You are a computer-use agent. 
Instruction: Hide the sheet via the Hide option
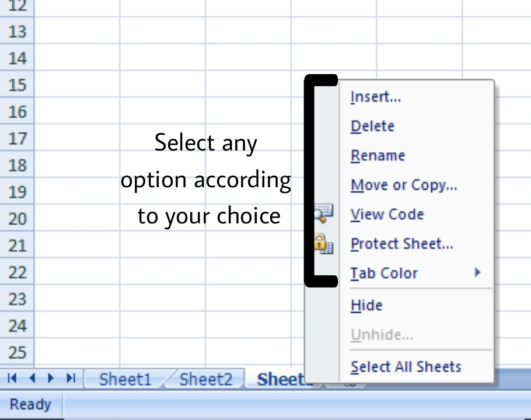pos(366,305)
